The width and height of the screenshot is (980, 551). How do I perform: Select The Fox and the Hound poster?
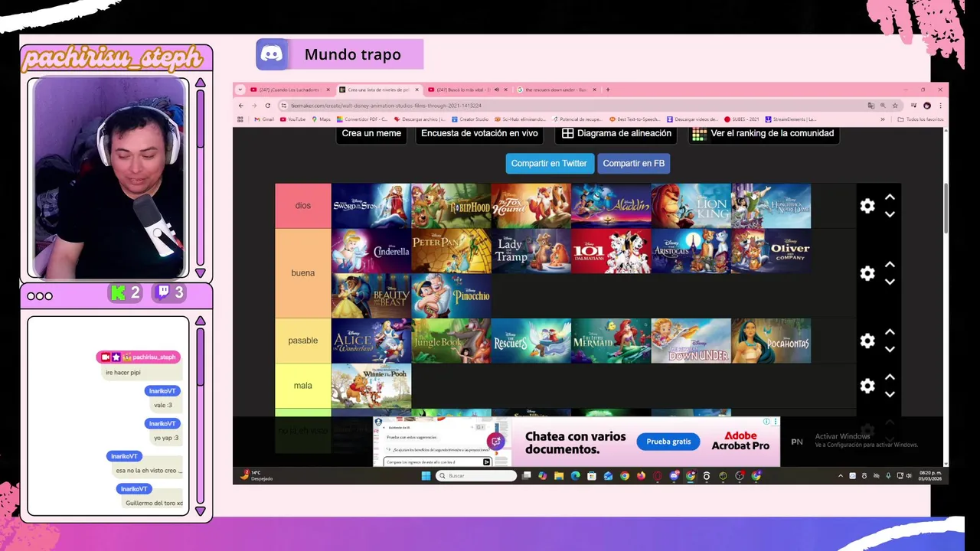[531, 206]
